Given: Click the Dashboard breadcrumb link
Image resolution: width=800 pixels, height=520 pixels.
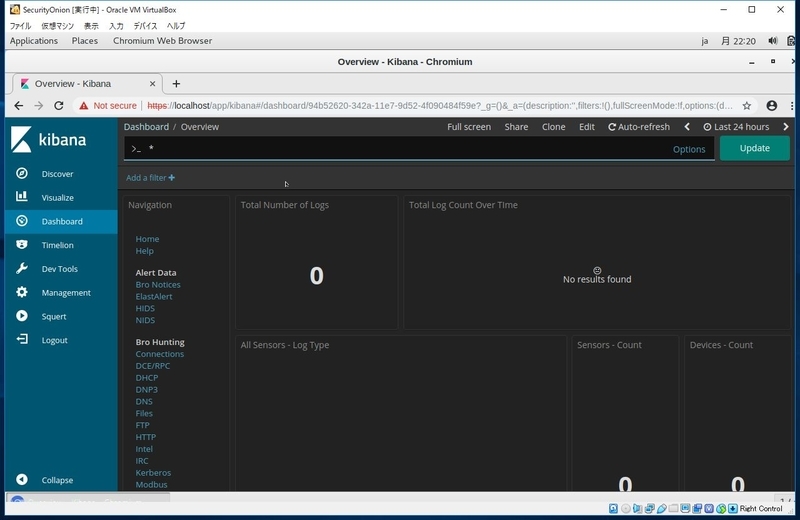Looking at the screenshot, I should [146, 127].
